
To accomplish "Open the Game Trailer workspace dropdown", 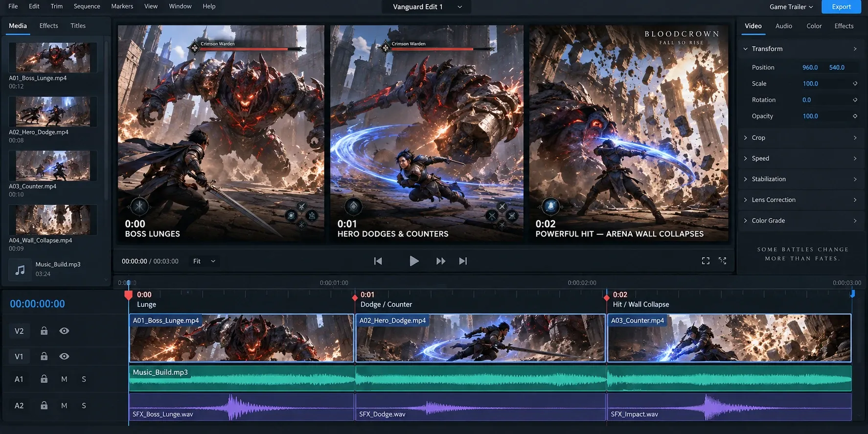I will (791, 7).
